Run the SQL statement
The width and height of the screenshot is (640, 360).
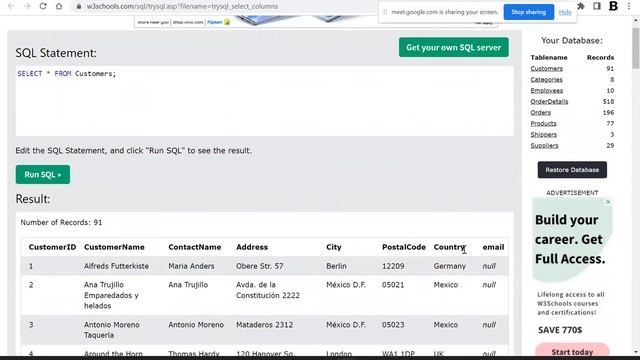[x=43, y=175]
